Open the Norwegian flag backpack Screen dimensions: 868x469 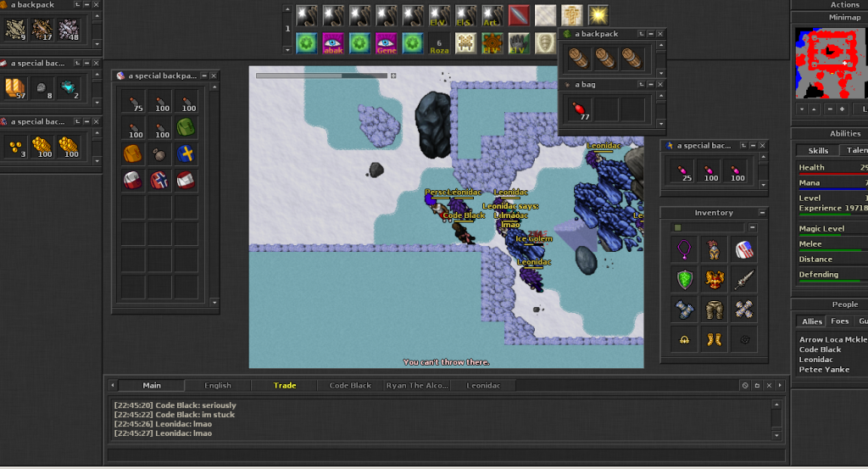159,181
